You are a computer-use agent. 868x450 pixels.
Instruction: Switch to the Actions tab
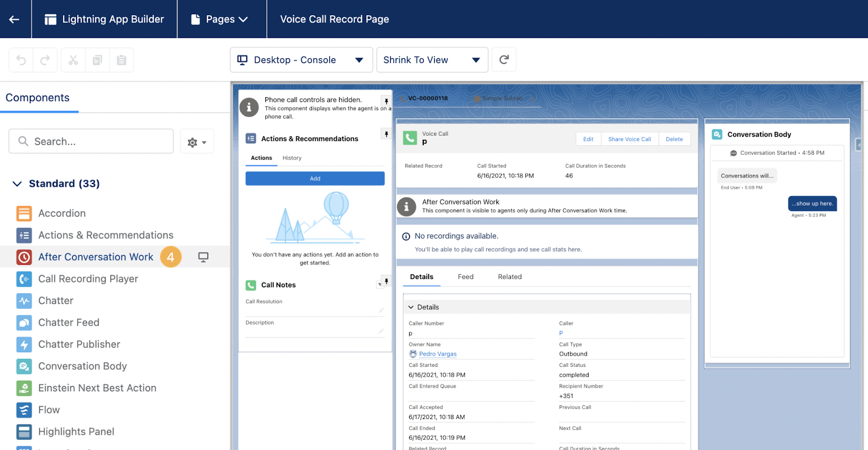261,158
